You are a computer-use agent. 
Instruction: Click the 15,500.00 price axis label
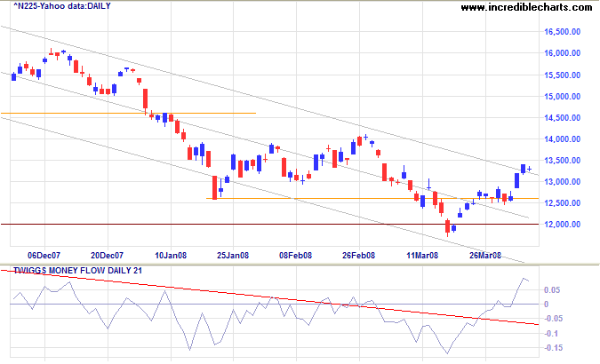point(562,75)
